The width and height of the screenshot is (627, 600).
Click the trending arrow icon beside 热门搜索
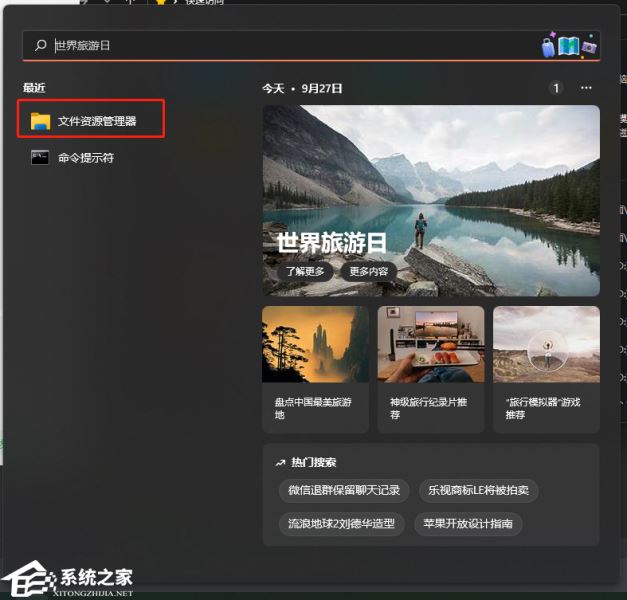[x=280, y=463]
